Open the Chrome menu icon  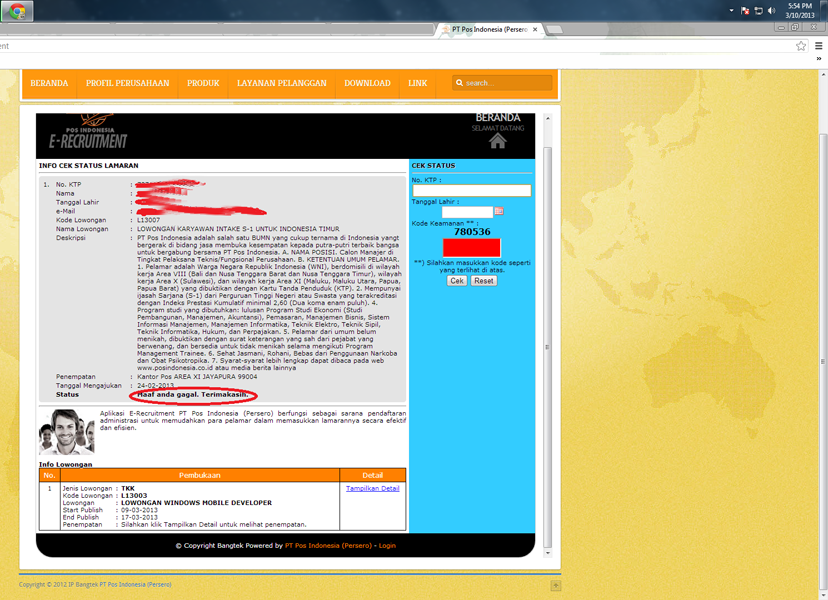(x=818, y=46)
